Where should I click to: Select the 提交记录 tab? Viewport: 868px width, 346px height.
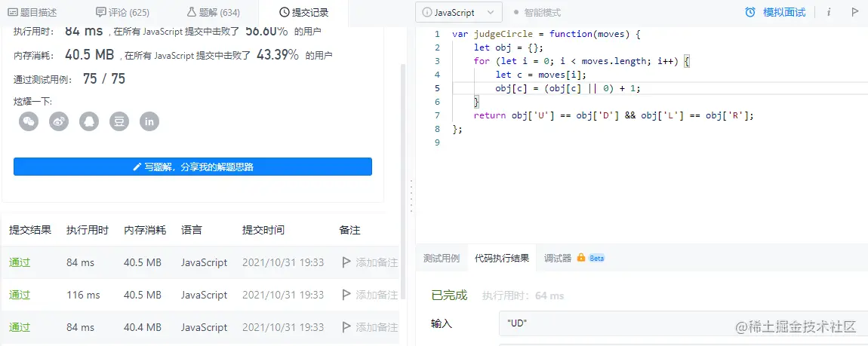(304, 12)
